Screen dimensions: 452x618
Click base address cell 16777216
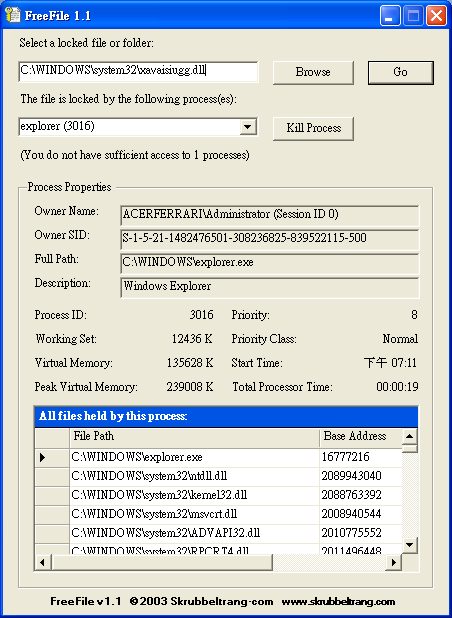pos(361,458)
